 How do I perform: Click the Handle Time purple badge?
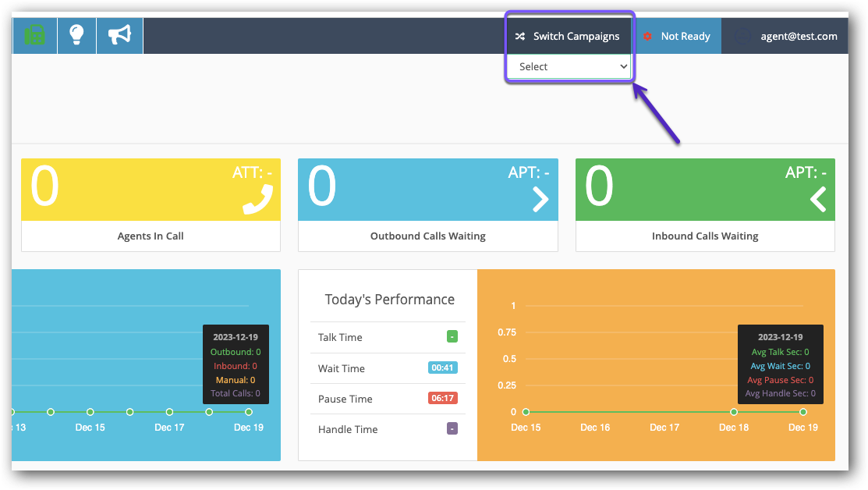tap(452, 429)
